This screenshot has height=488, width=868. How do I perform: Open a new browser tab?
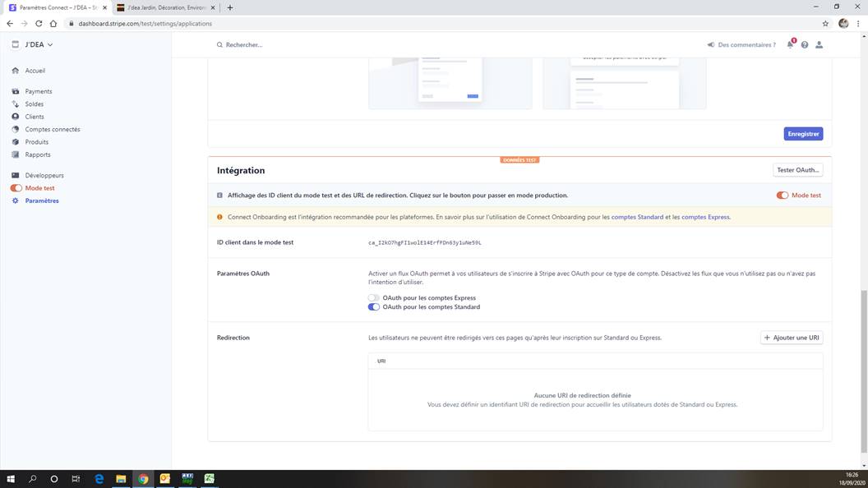tap(229, 7)
